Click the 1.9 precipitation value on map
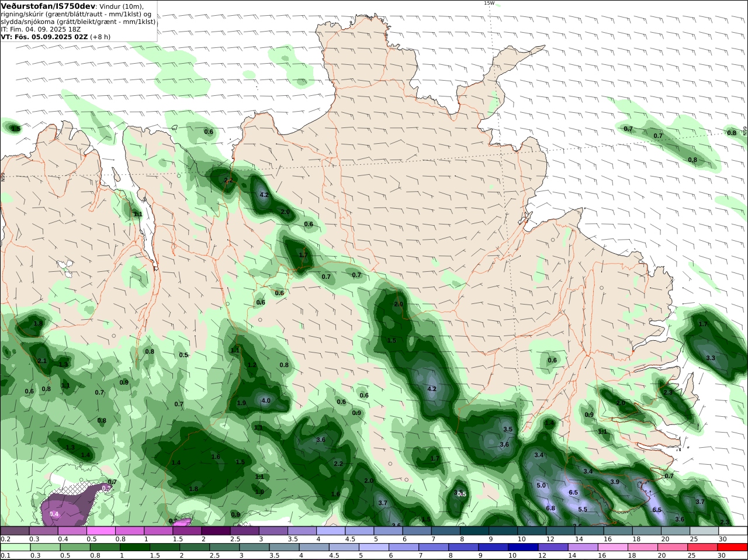The height and width of the screenshot is (560, 748). 242,403
